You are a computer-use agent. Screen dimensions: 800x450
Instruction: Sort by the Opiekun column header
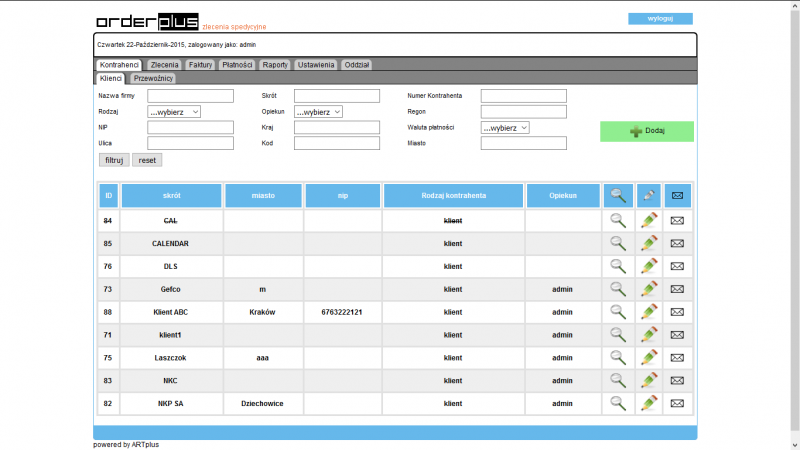(563, 195)
